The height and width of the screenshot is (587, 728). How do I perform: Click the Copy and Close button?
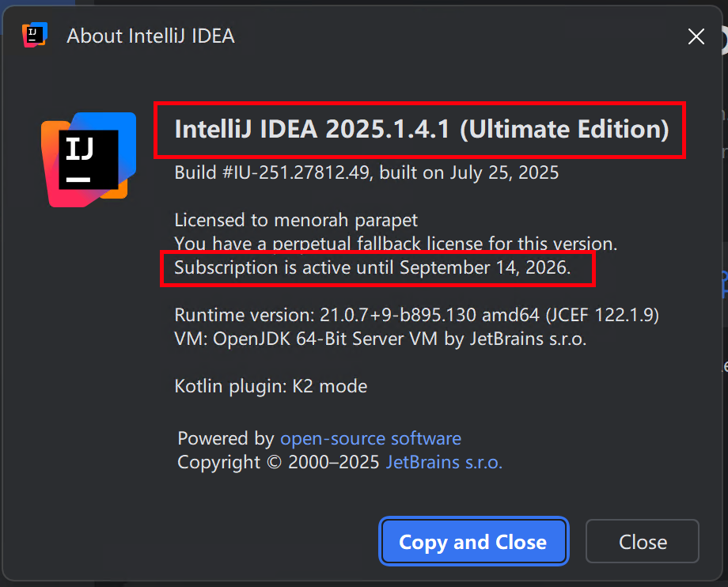pyautogui.click(x=473, y=542)
